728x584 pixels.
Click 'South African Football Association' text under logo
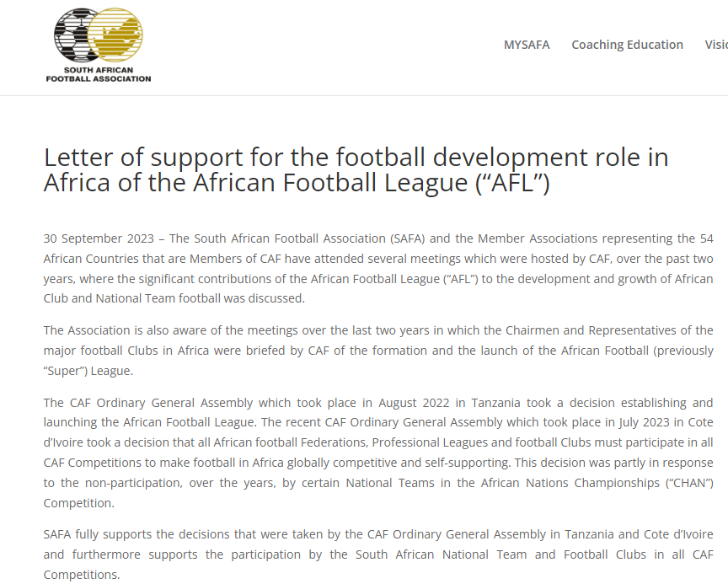point(99,75)
